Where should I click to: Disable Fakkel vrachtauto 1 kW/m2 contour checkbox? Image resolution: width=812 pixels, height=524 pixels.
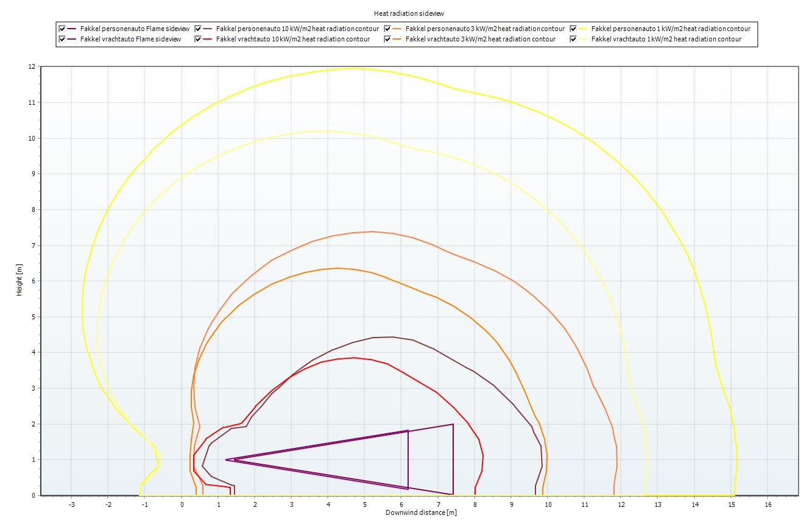573,39
